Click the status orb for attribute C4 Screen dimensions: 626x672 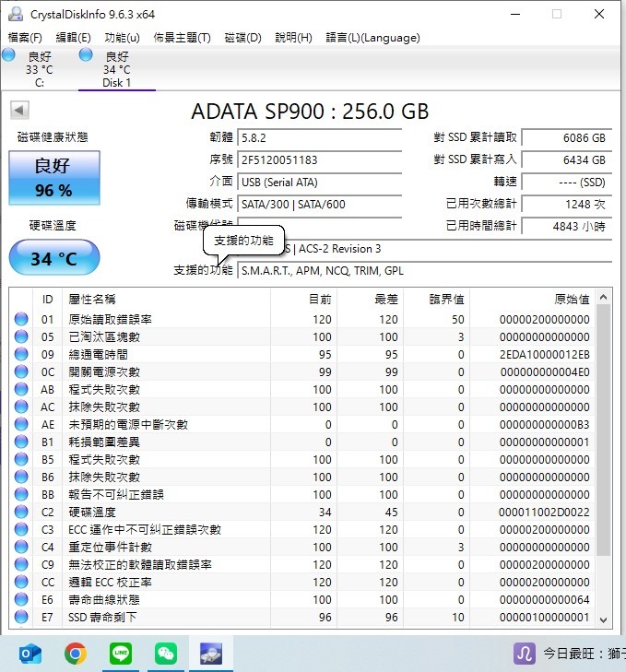click(x=21, y=547)
